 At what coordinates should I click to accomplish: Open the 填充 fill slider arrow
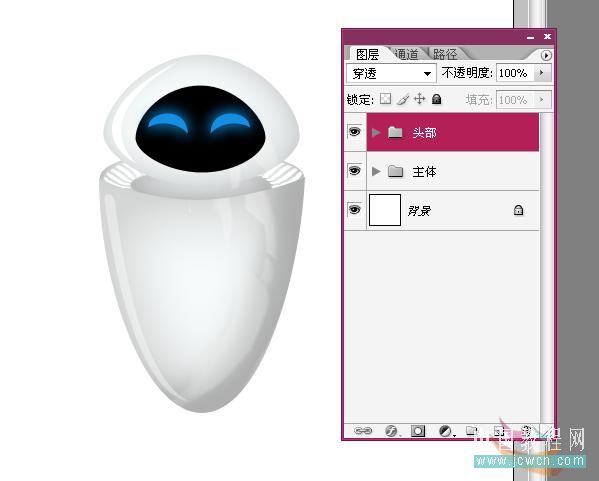click(x=541, y=100)
